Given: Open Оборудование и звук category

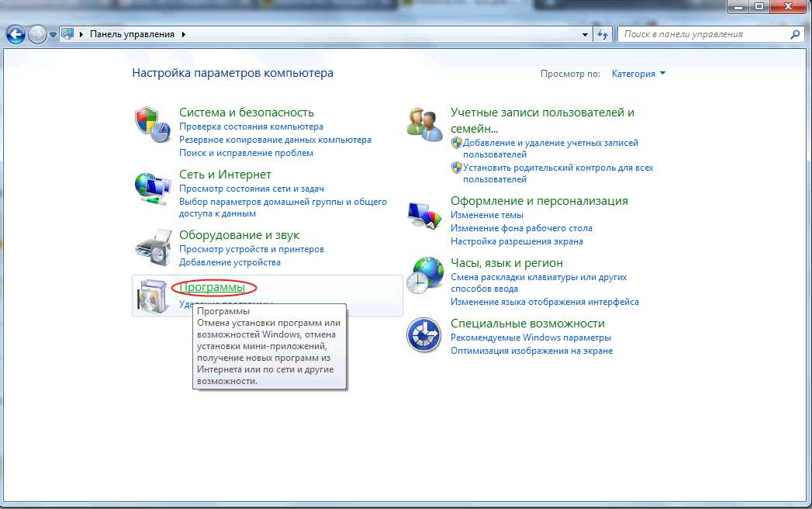Looking at the screenshot, I should click(239, 235).
